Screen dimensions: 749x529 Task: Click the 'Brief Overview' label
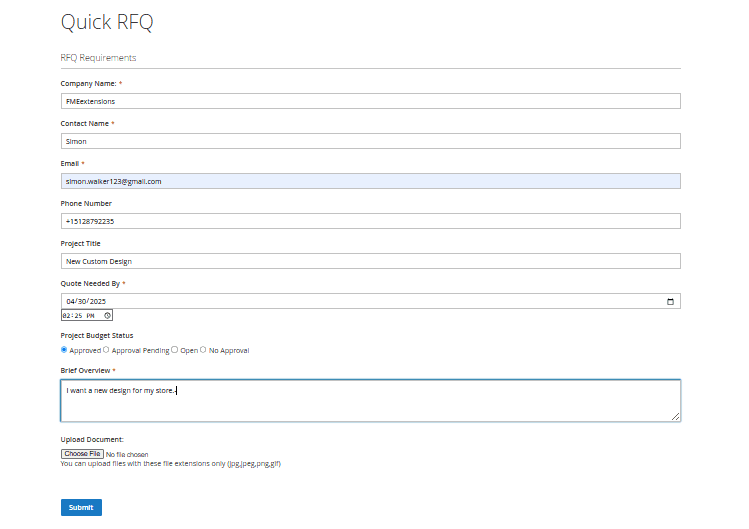(x=86, y=370)
